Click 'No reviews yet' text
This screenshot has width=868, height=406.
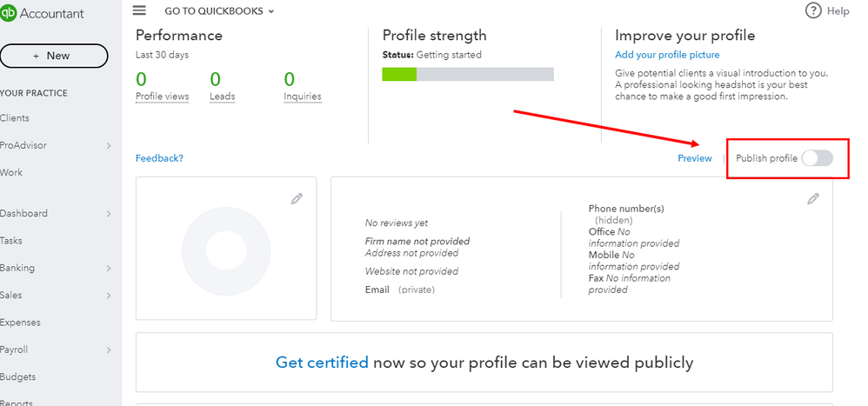click(x=397, y=223)
